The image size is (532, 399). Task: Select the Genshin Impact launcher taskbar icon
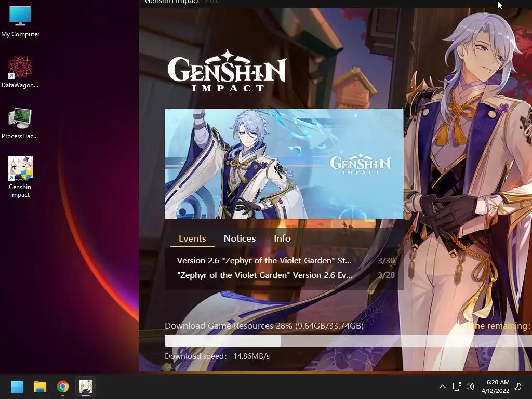point(86,387)
